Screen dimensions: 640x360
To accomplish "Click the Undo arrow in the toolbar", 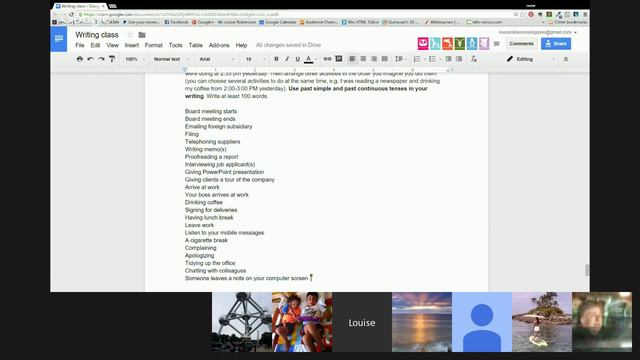I will [90, 59].
